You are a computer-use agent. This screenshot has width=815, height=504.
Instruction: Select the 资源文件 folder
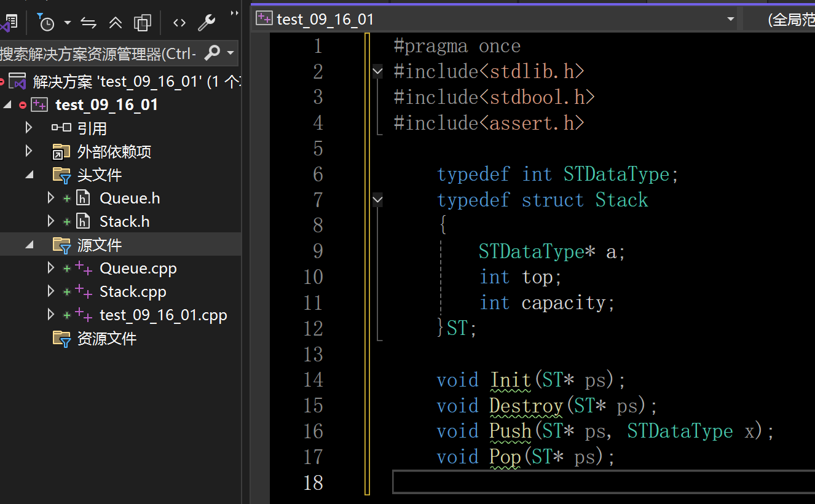(106, 339)
